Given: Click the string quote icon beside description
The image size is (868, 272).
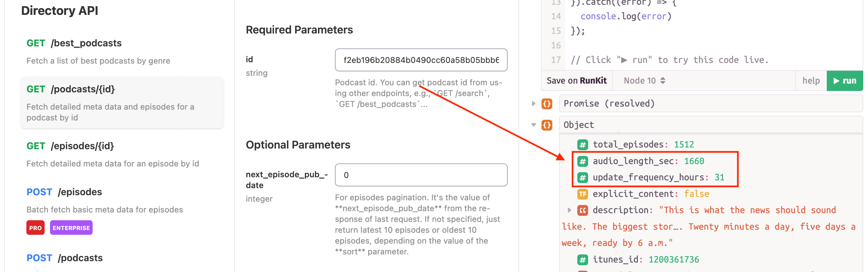Looking at the screenshot, I should [582, 210].
